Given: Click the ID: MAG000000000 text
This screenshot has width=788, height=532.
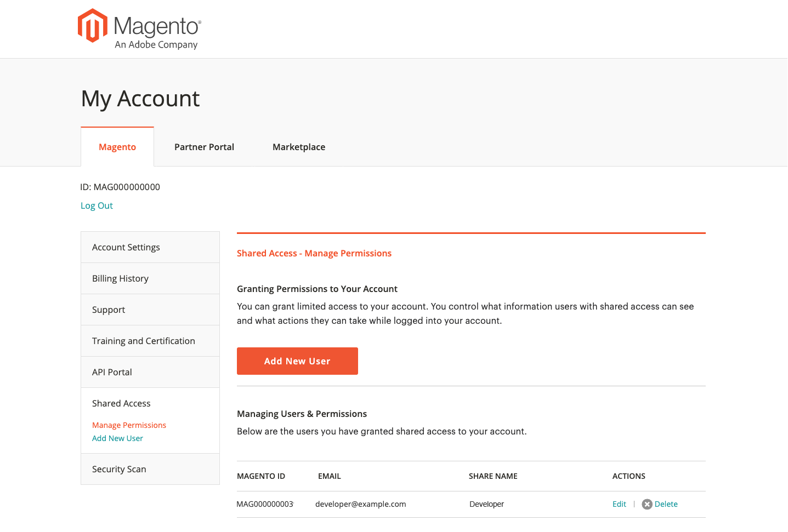Looking at the screenshot, I should point(120,187).
